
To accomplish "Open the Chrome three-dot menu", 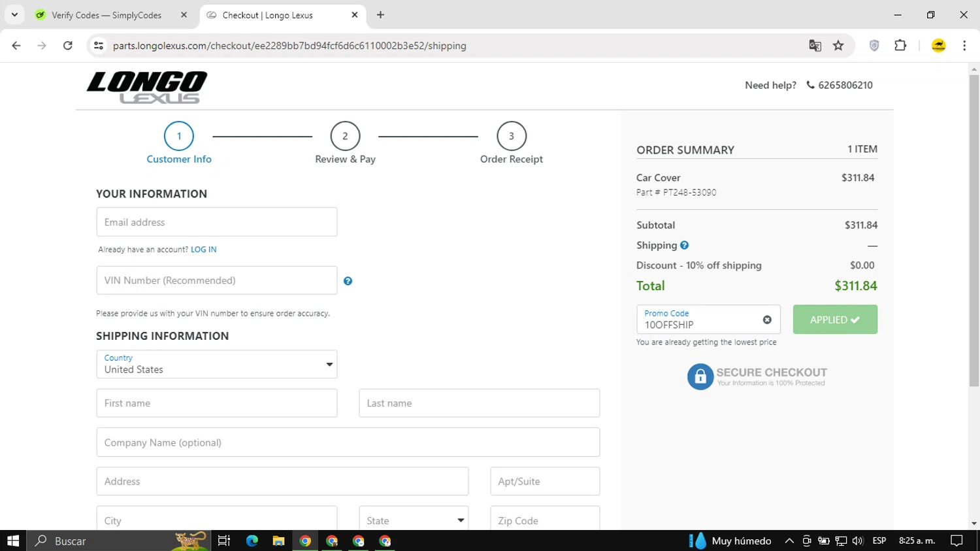I will click(x=964, y=46).
